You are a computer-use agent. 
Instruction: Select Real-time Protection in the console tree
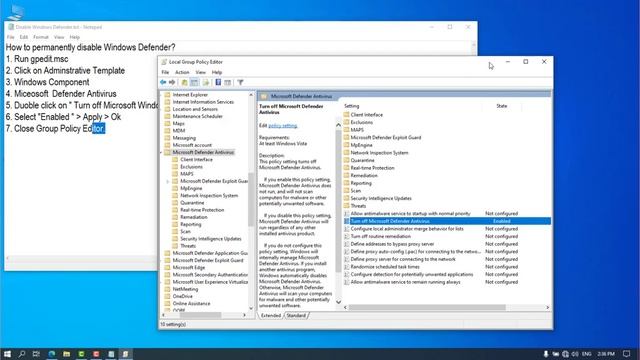point(202,210)
